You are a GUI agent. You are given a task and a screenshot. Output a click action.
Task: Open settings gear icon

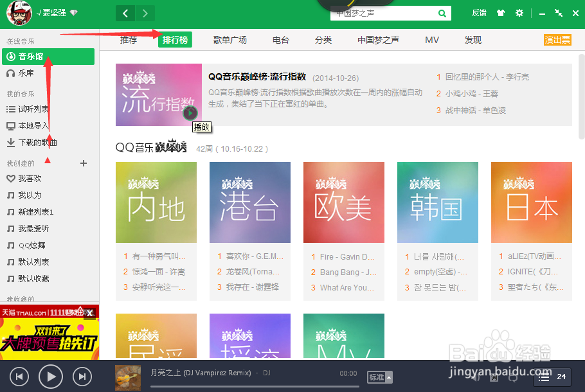tap(519, 13)
